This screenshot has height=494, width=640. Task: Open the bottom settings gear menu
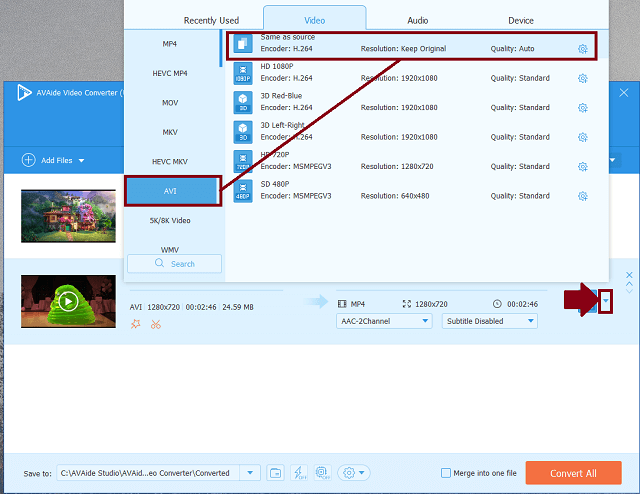tap(353, 473)
